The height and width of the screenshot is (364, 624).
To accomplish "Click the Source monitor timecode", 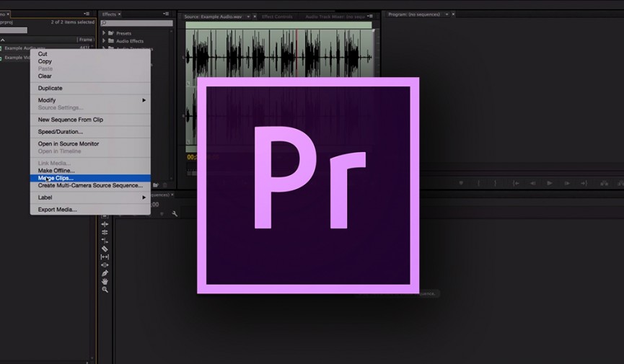I will [191, 157].
